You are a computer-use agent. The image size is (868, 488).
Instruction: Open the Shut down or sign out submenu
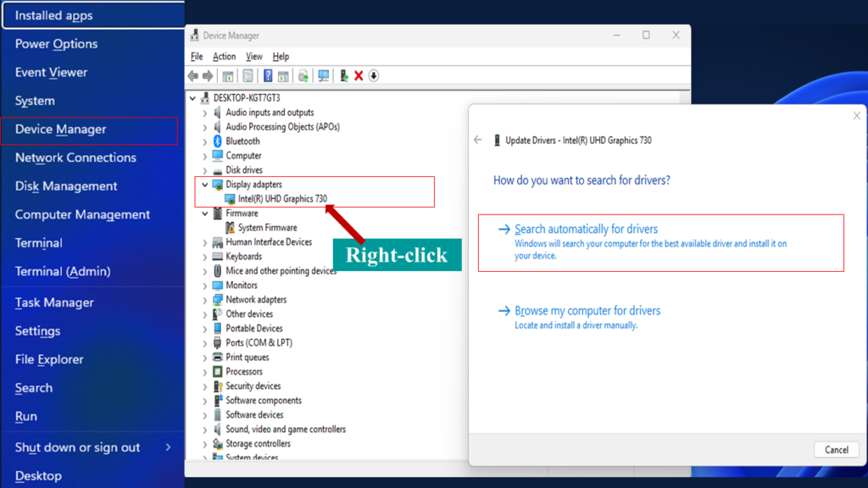click(x=93, y=447)
